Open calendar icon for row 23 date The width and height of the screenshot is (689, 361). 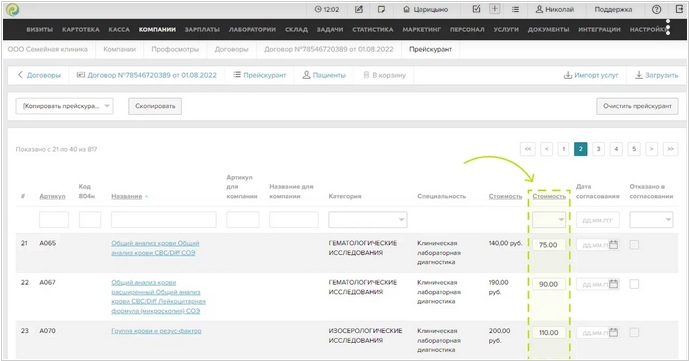tap(614, 332)
